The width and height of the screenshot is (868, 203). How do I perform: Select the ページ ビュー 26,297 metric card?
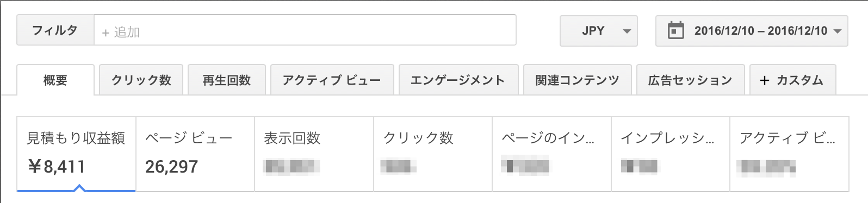(x=195, y=154)
